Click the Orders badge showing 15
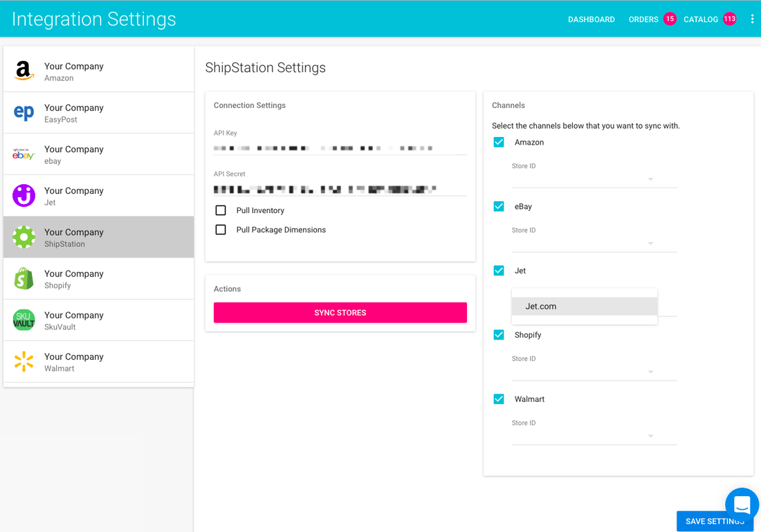Viewport: 761px width, 532px height. (x=670, y=19)
